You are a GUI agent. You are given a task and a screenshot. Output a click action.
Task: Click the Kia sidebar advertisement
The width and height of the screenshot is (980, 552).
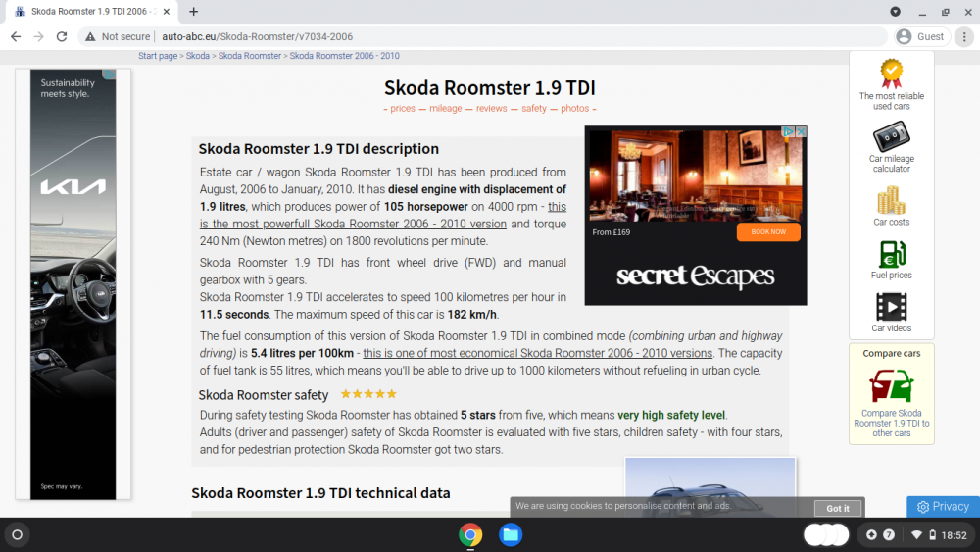pyautogui.click(x=73, y=284)
